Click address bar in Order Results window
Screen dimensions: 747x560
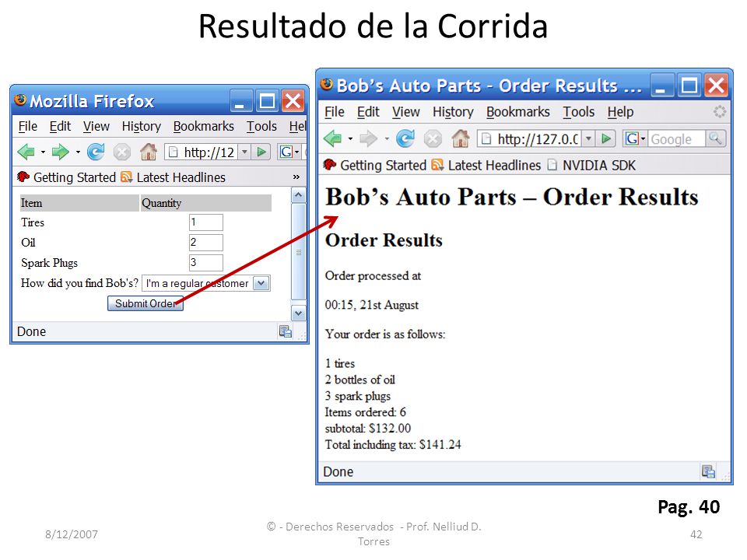pos(529,138)
